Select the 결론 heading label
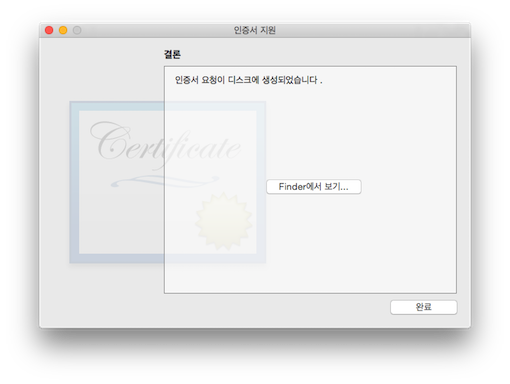The image size is (510, 384). pos(172,54)
